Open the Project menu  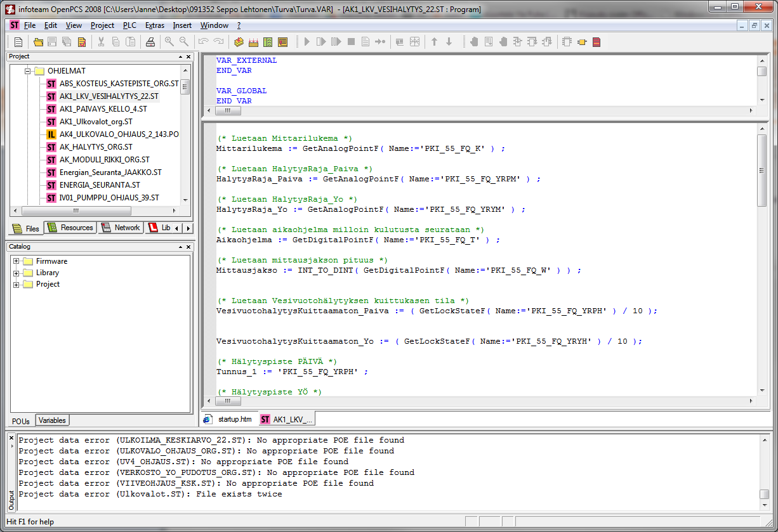(102, 25)
